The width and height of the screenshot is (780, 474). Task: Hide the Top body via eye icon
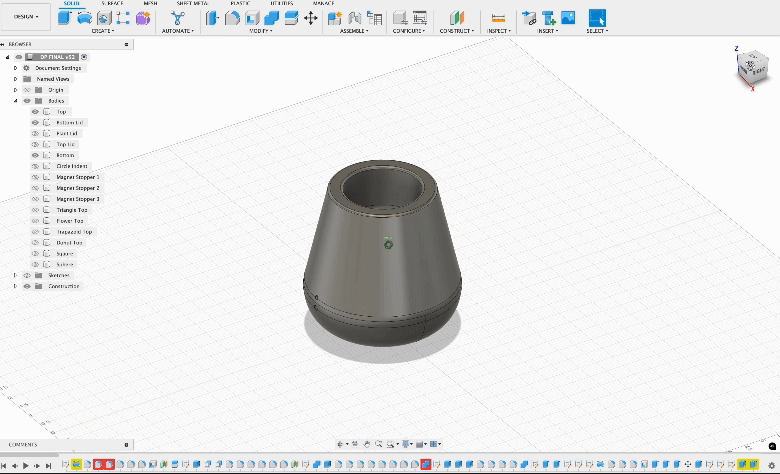click(x=35, y=111)
